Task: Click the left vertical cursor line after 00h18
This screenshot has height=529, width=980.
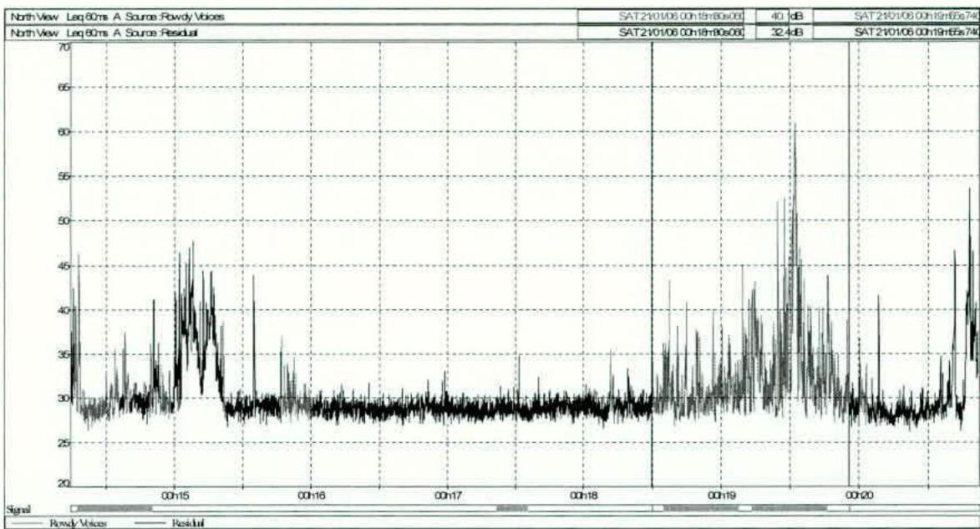Action: (652, 251)
